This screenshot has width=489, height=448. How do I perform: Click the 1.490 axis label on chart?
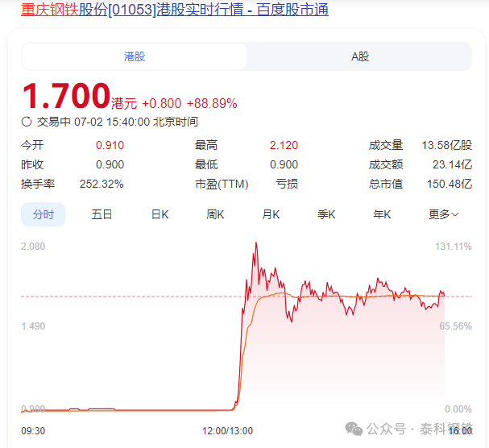[x=33, y=326]
